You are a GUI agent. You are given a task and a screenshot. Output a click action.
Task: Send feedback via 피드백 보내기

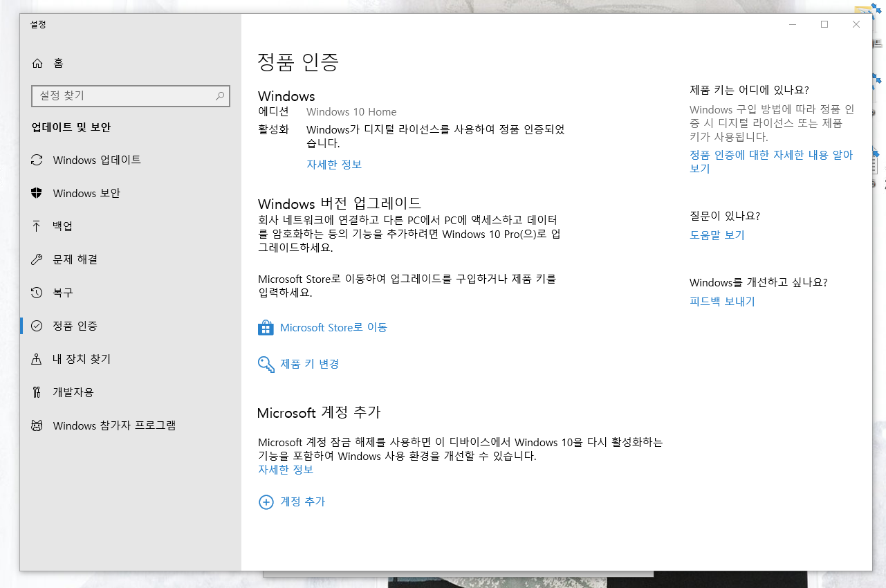pos(722,302)
